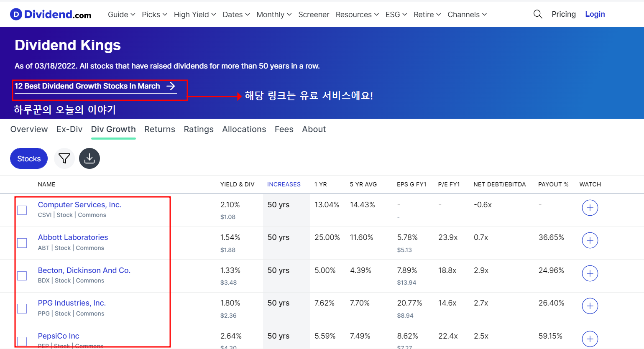Sort by the P/E FY1 column header
This screenshot has height=349, width=644.
tap(449, 184)
